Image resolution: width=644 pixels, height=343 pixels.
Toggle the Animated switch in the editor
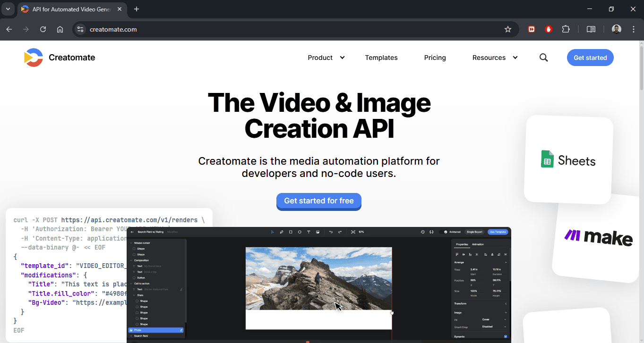click(x=445, y=232)
